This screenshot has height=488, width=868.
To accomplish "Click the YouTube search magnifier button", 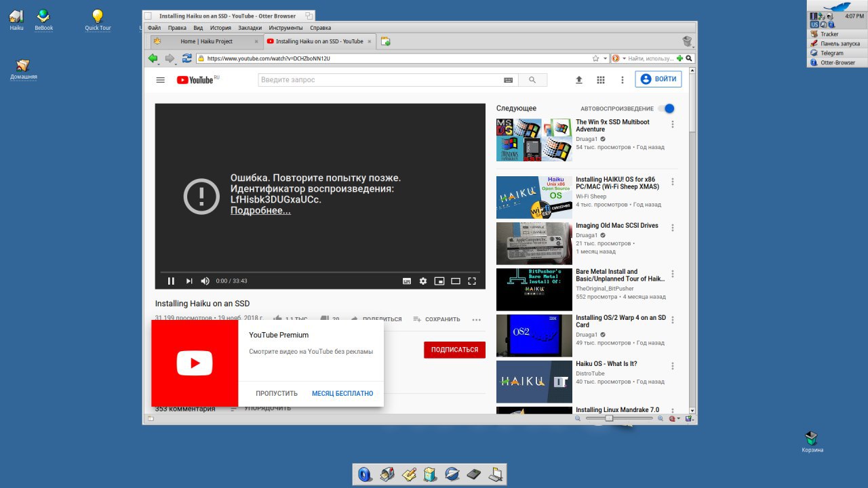I will coord(533,80).
